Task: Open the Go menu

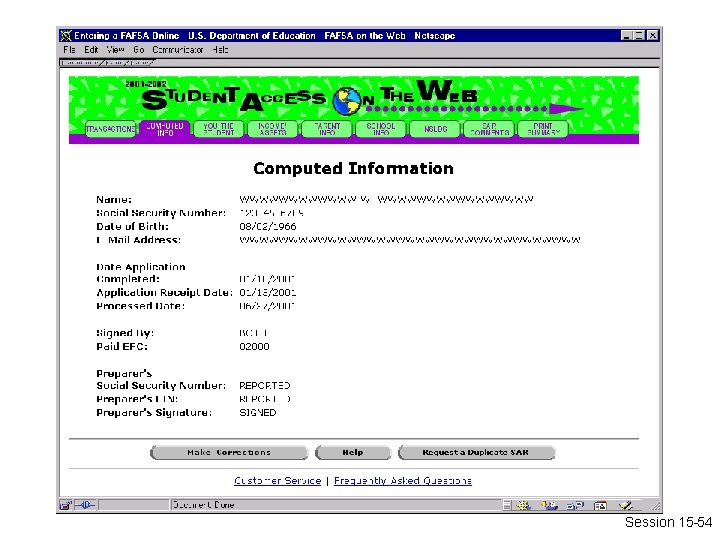Action: (x=139, y=50)
